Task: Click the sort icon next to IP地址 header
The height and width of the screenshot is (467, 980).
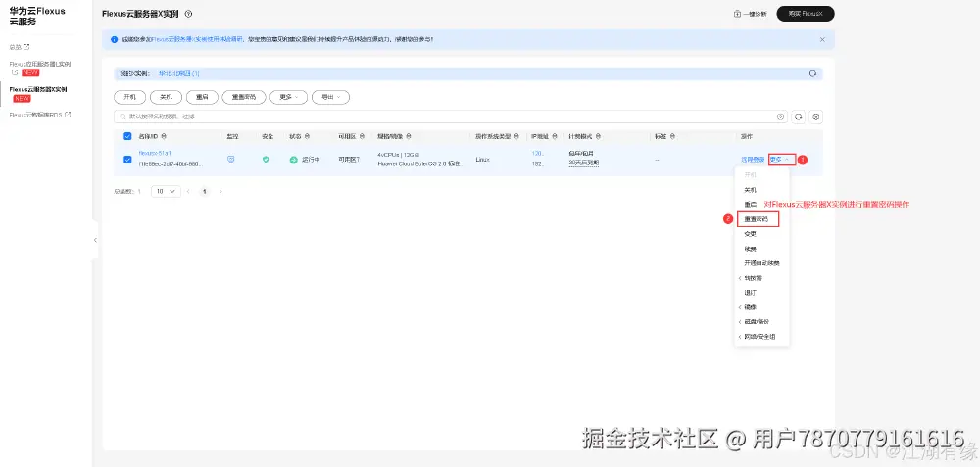Action: pos(553,136)
